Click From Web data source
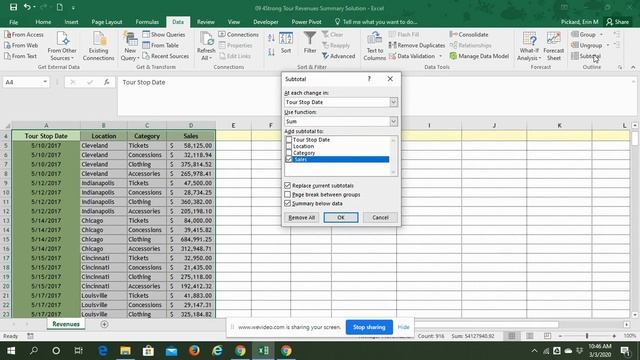Viewport: 640px width, 360px height. (x=21, y=45)
